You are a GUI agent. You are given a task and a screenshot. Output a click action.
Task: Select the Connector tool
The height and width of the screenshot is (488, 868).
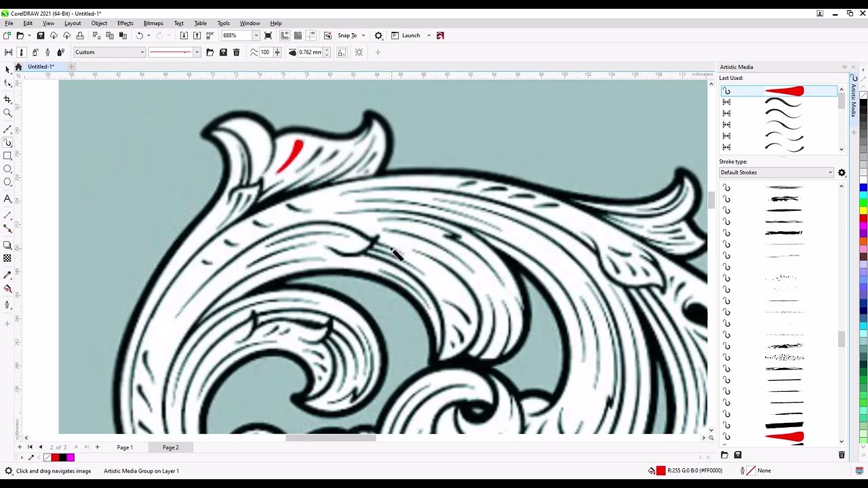pos(7,228)
